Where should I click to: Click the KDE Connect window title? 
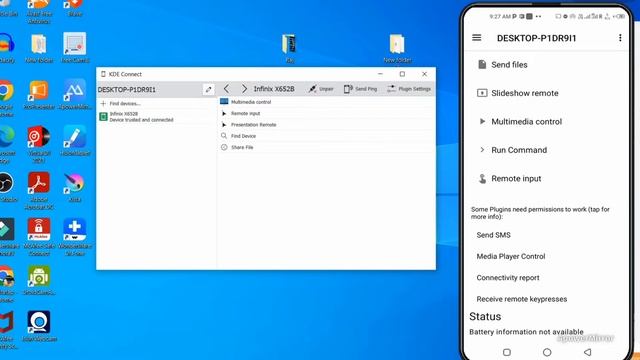click(125, 74)
